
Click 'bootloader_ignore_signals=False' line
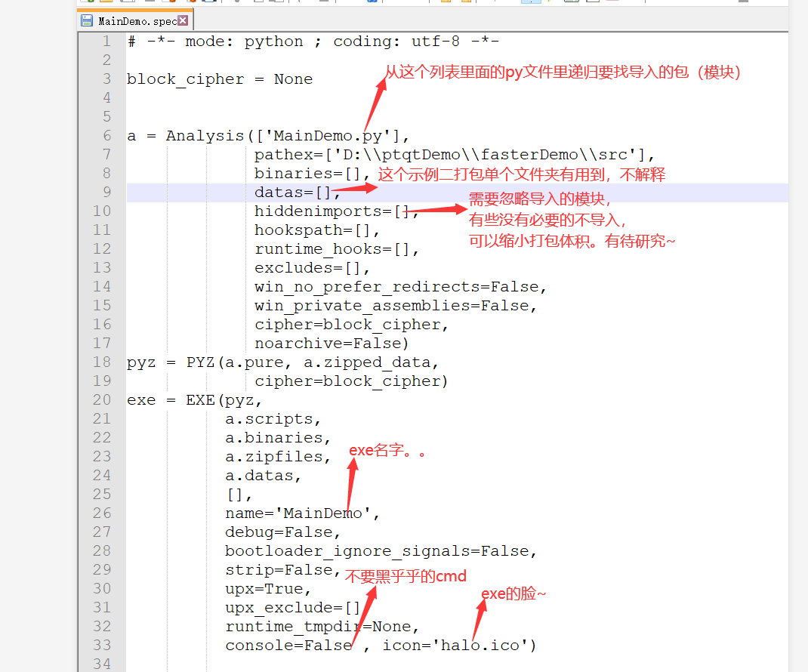pyautogui.click(x=381, y=552)
